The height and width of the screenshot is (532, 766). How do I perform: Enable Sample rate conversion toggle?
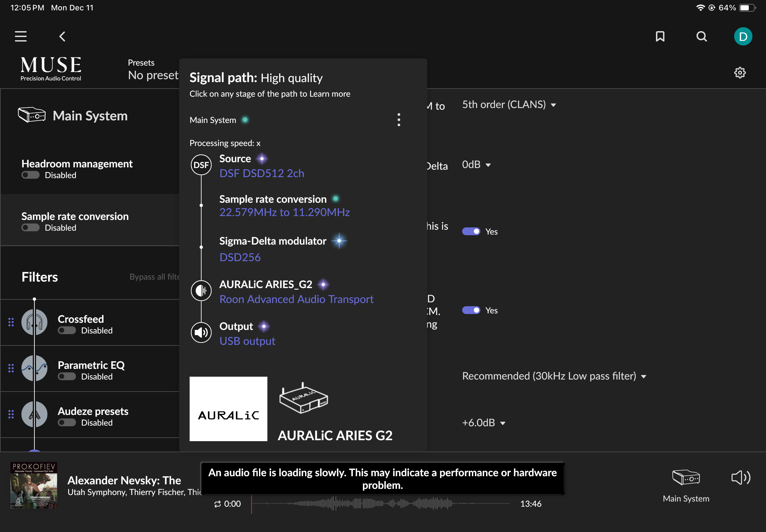30,228
